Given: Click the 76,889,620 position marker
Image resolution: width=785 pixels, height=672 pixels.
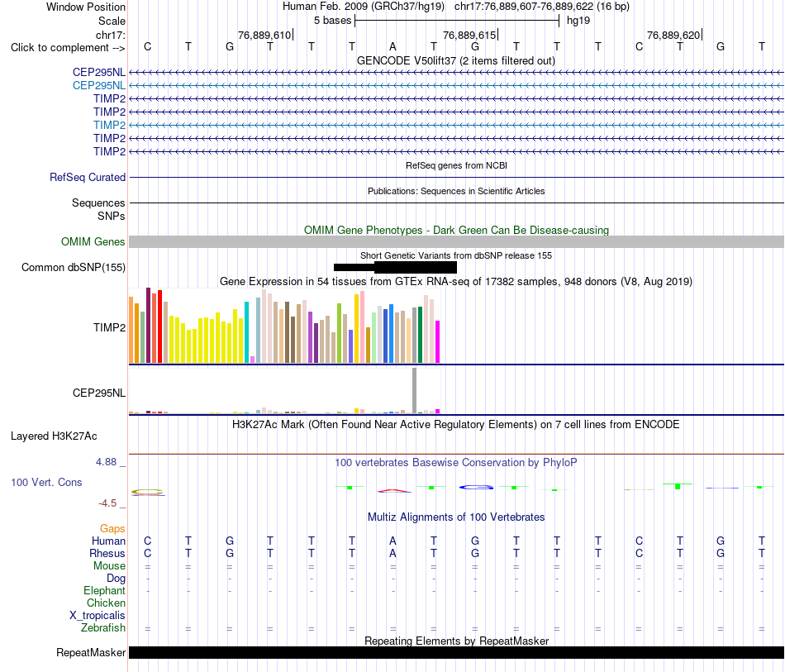Looking at the screenshot, I should (673, 35).
